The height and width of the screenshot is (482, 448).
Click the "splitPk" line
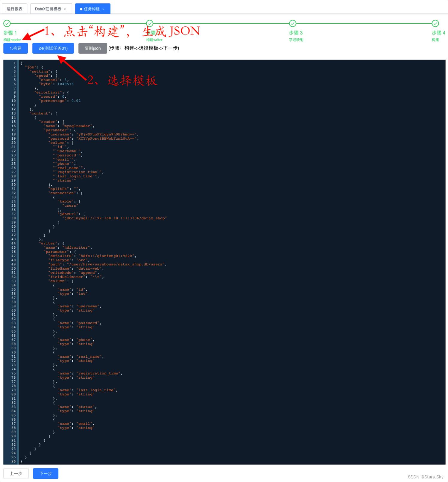pos(64,189)
